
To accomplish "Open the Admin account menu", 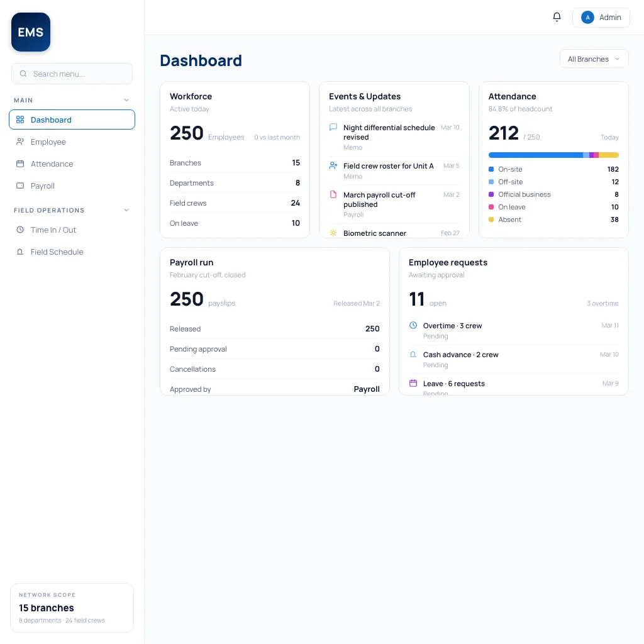I will click(x=601, y=17).
